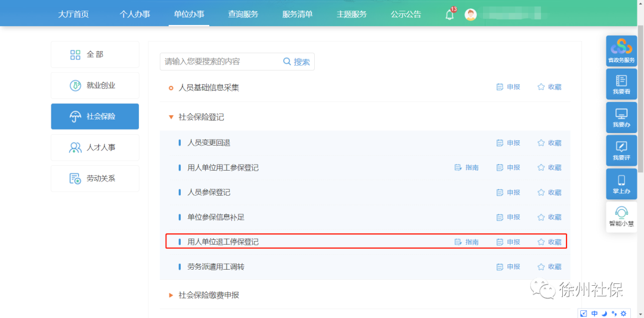
Task: Open 省政务服务 from right sidebar
Action: pos(621,51)
